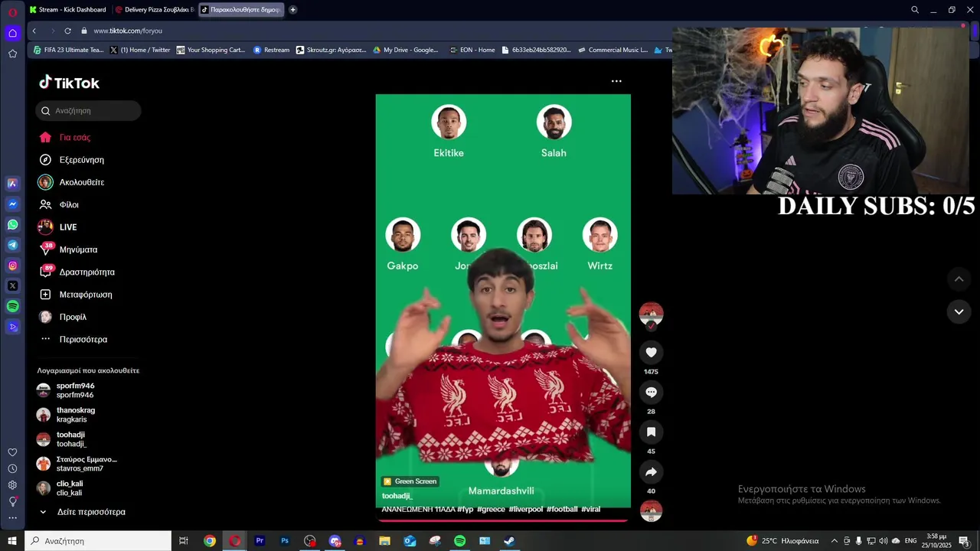Screen dimensions: 980x551
Task: Click the #greece hashtag in caption
Action: [x=491, y=510]
